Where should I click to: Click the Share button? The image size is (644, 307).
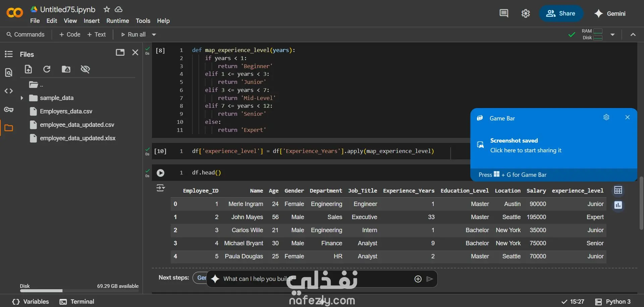pyautogui.click(x=561, y=13)
